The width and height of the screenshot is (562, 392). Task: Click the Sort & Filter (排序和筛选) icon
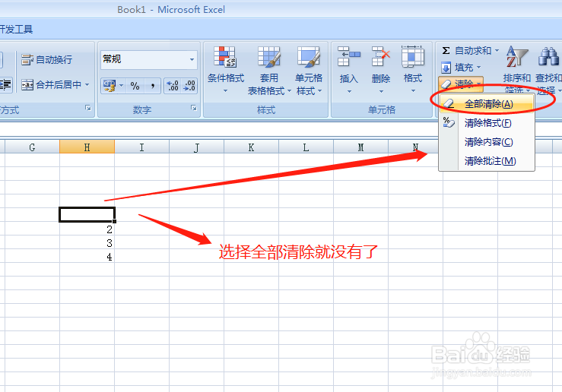coord(517,56)
